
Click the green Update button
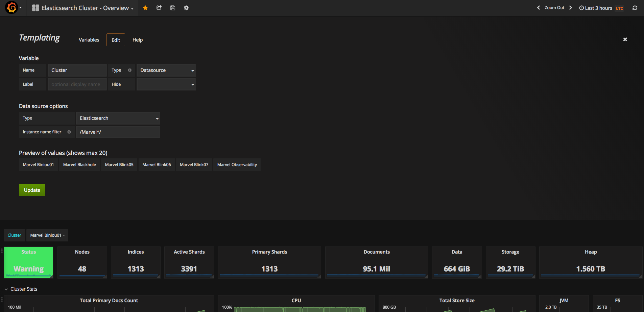click(x=32, y=190)
